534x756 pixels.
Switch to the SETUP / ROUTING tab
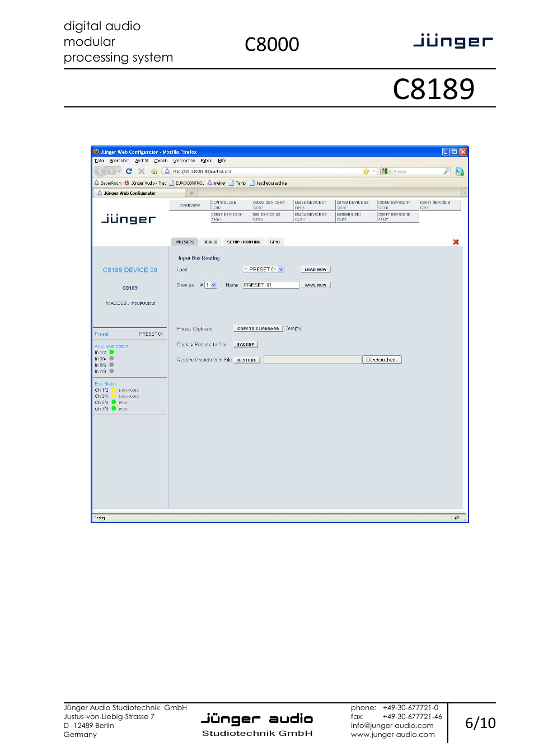click(243, 242)
